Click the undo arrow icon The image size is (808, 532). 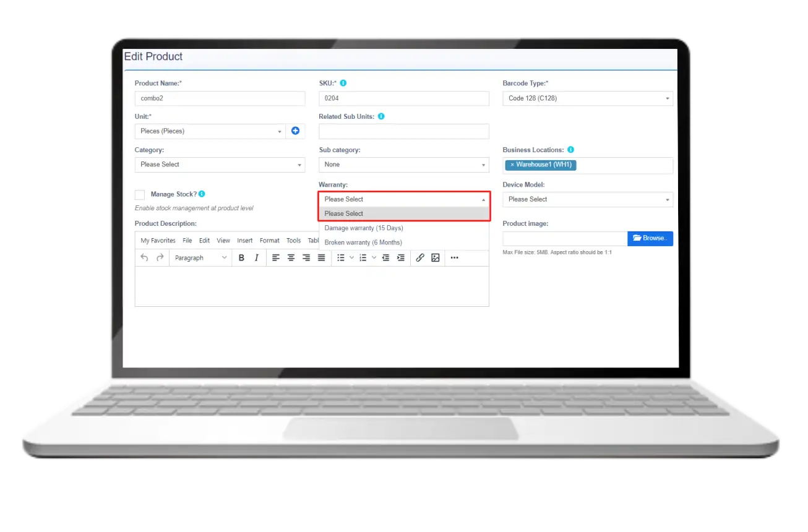[144, 258]
